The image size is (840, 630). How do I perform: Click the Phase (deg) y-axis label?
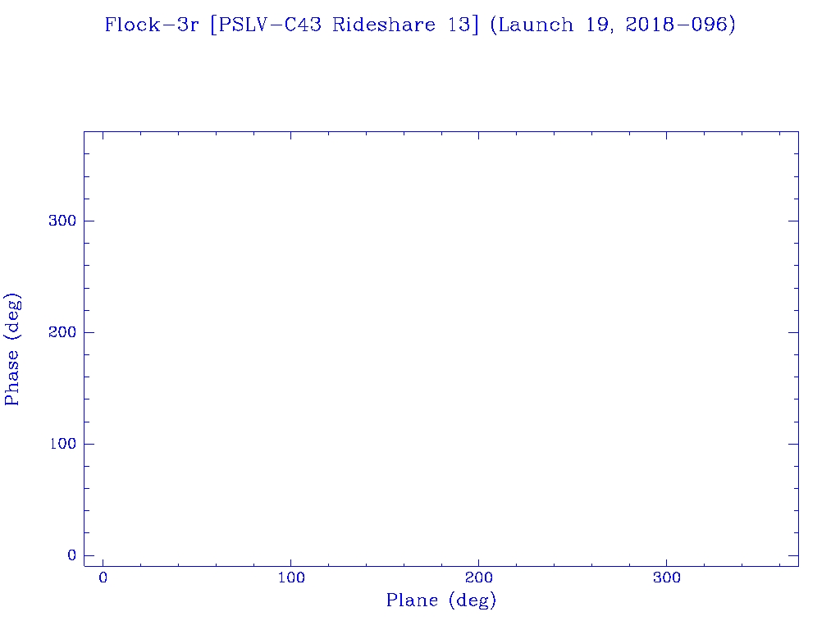tap(12, 349)
